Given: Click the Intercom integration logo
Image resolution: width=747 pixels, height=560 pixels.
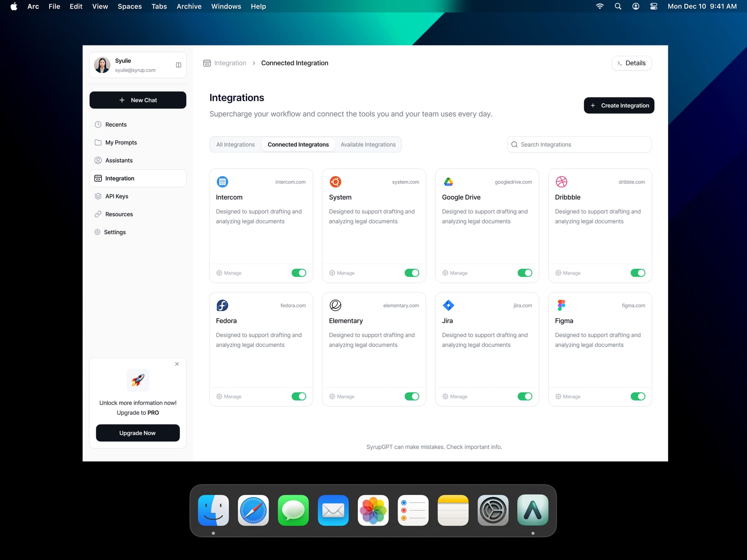Looking at the screenshot, I should pyautogui.click(x=222, y=182).
